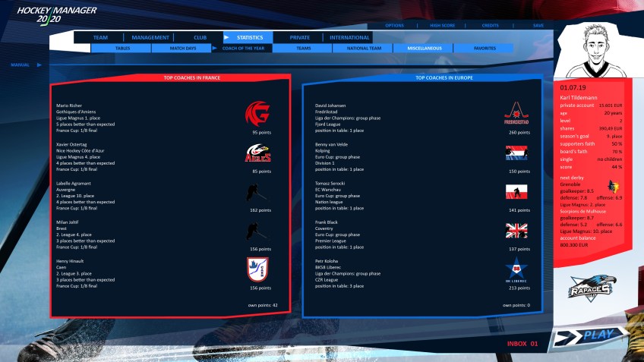Click the EC Warschau Polish flag icon

point(516,192)
